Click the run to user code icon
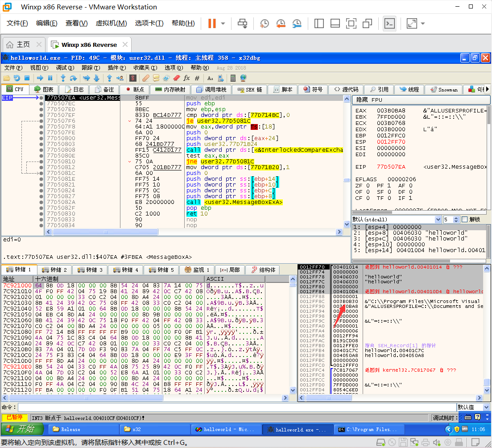 [x=120, y=78]
